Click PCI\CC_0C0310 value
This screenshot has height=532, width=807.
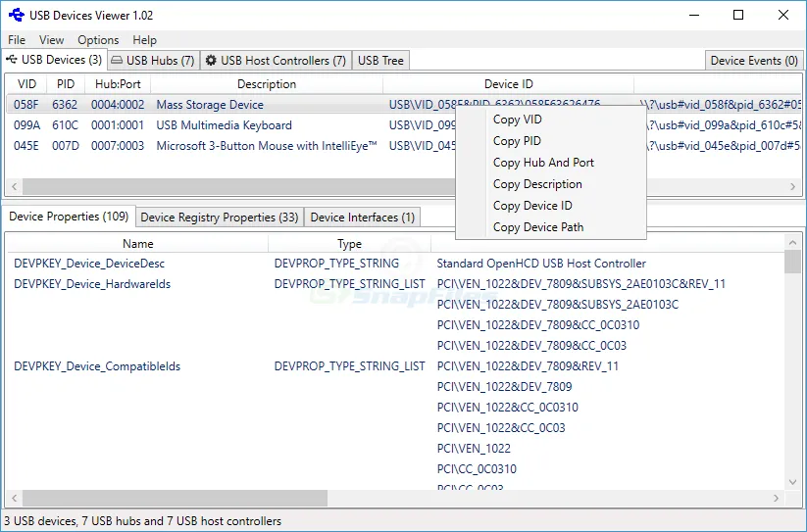coord(477,468)
